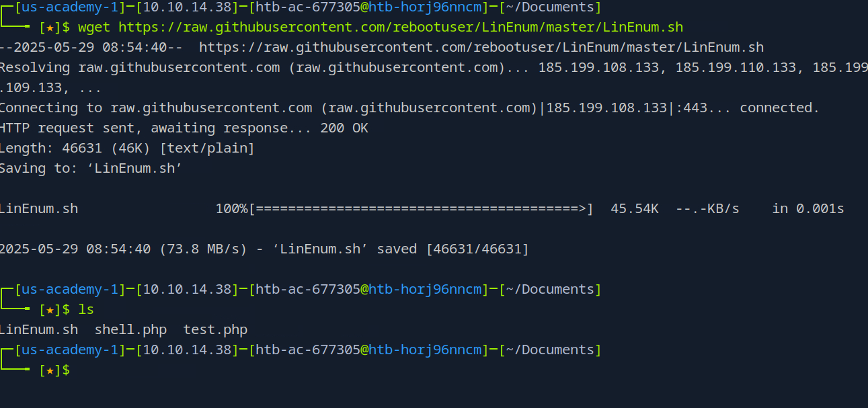The height and width of the screenshot is (408, 868).
Task: Select LinEnum.sh in the ls output
Action: coord(38,330)
